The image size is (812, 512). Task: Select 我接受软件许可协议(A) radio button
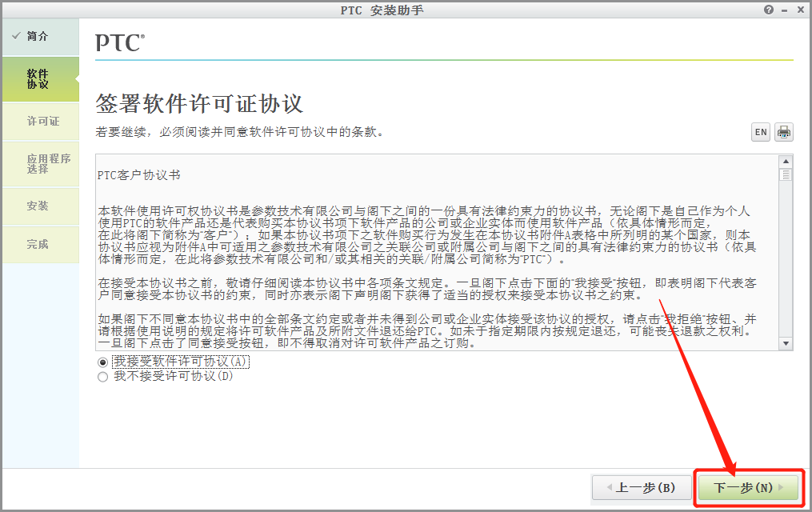click(102, 362)
